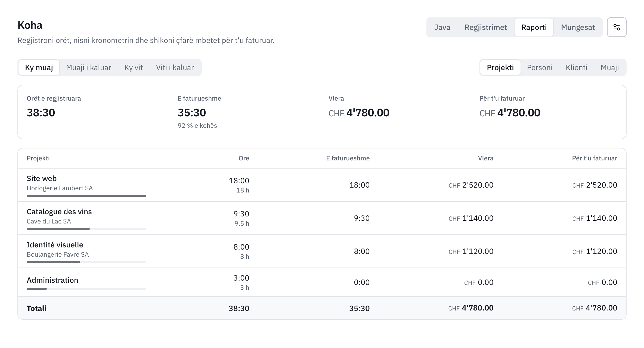
Task: Select the Ky muaj period
Action: point(39,67)
